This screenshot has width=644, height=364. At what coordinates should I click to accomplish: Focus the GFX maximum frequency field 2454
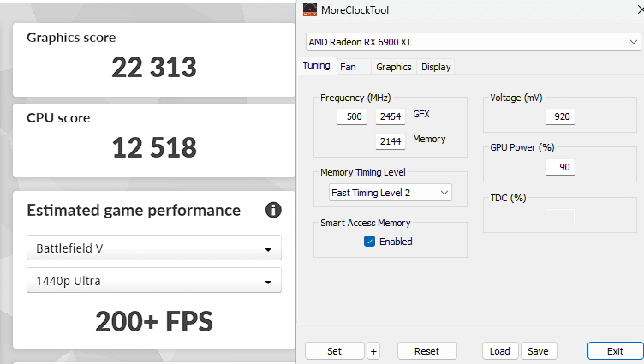click(391, 116)
